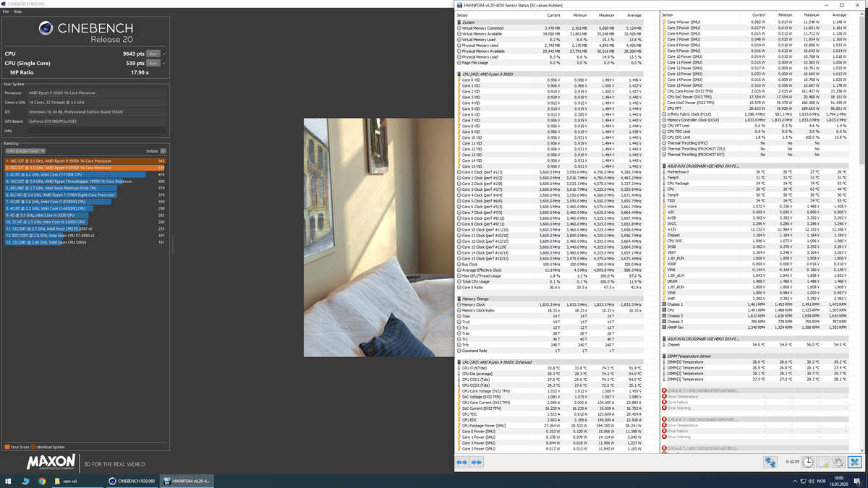Select ranking row 5 Xeon Platinum 8168
Screen dimensions: 868x488
[85, 188]
